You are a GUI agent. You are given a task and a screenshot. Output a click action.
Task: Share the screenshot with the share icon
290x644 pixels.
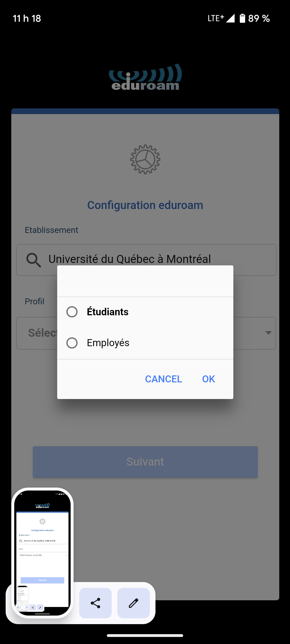click(95, 603)
